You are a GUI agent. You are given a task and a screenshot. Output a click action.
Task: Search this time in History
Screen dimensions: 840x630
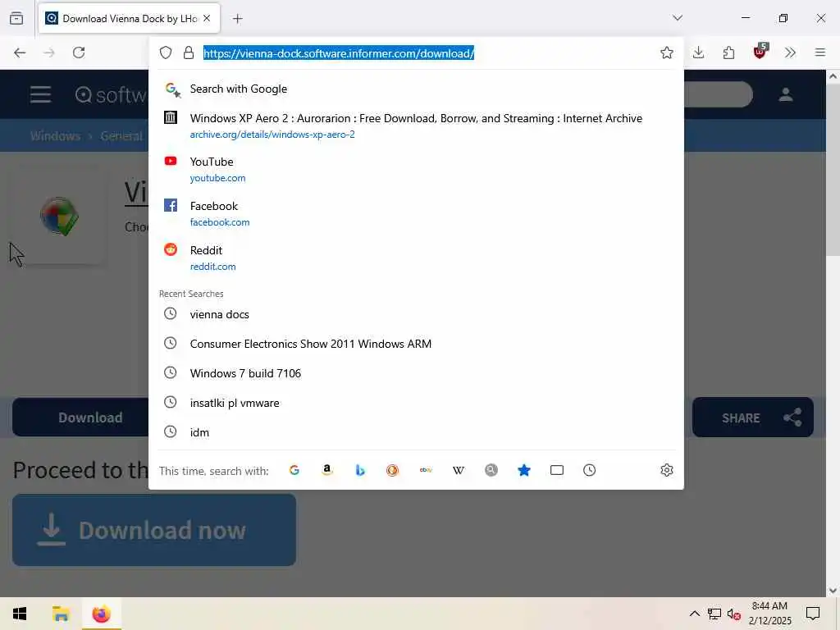(589, 470)
